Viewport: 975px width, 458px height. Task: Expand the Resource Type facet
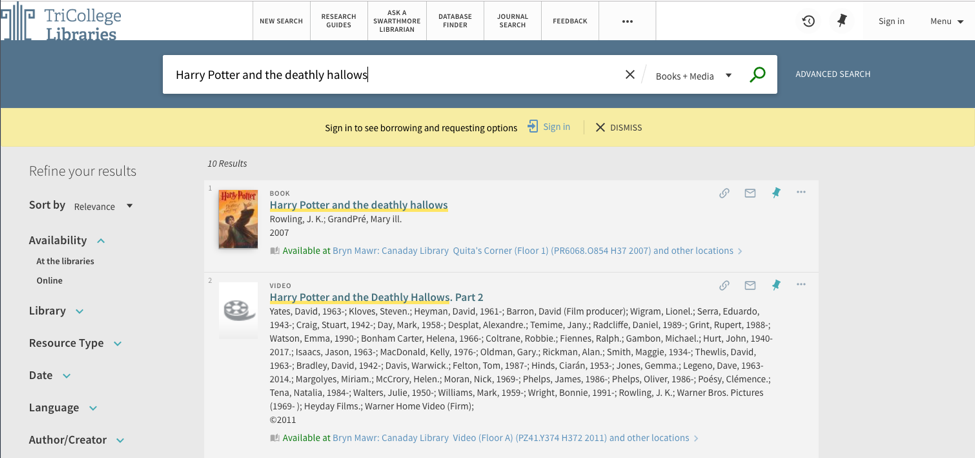click(75, 343)
